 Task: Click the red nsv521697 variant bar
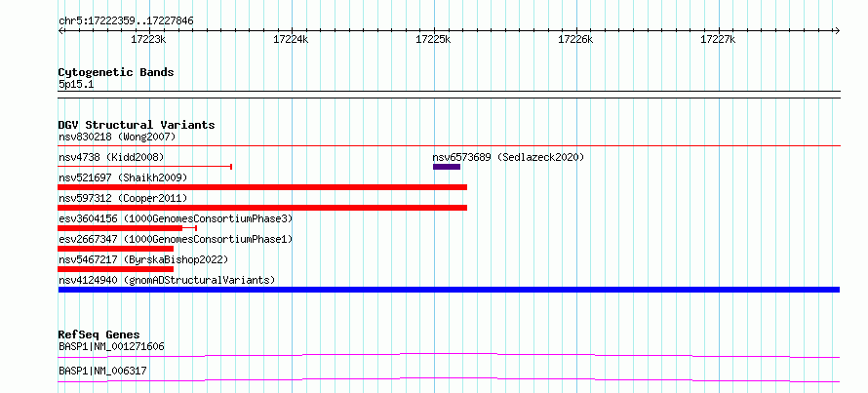coord(262,187)
